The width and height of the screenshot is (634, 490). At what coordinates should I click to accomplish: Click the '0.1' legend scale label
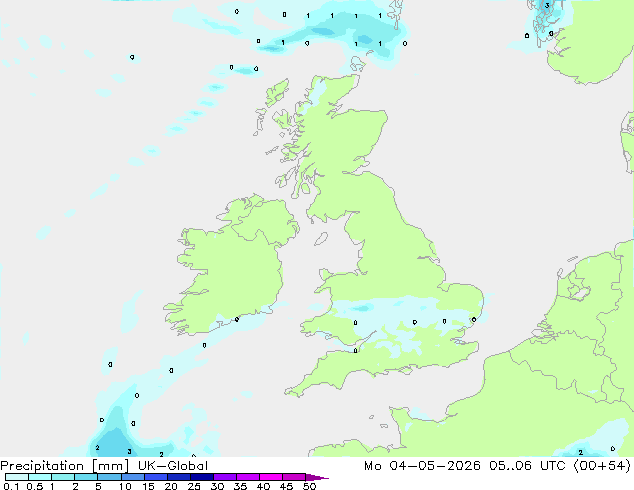(11, 486)
